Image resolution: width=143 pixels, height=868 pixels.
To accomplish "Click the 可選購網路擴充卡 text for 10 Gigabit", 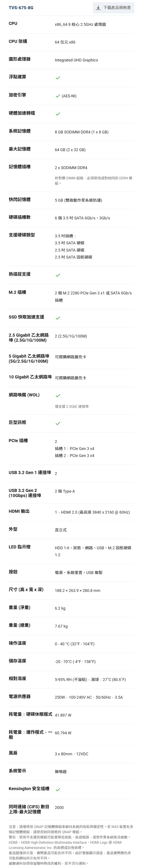I will [x=70, y=378].
